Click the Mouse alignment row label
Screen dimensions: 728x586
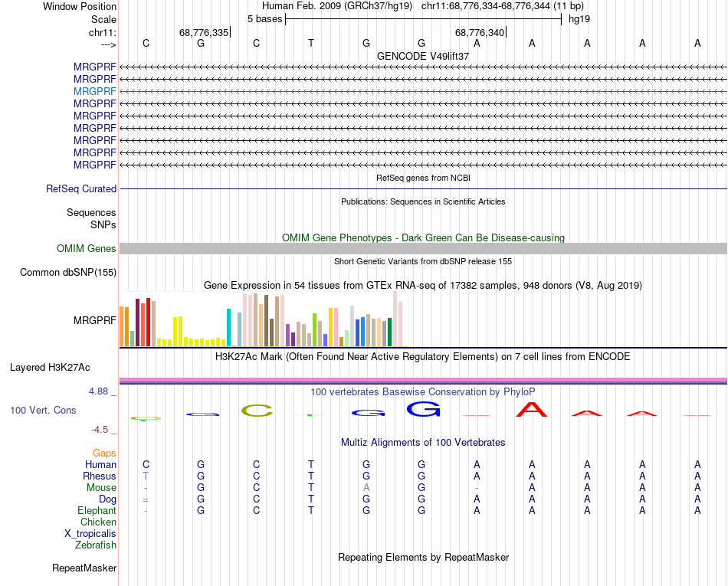point(102,488)
